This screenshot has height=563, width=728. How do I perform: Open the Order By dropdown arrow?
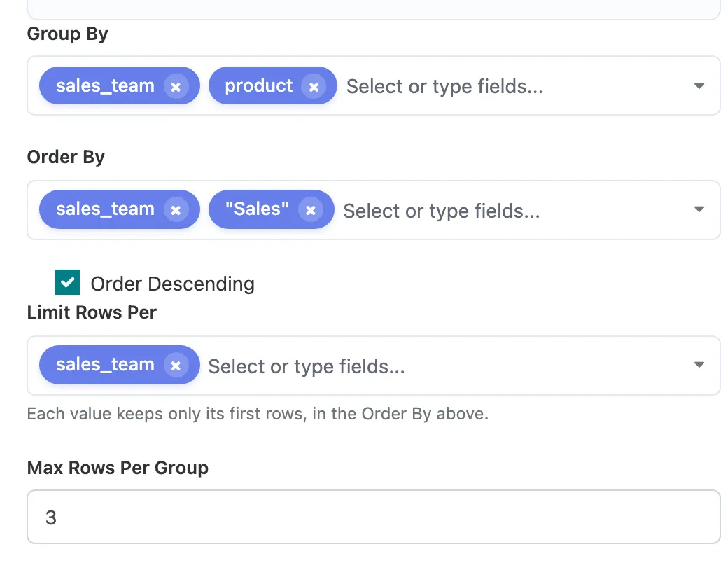pyautogui.click(x=699, y=209)
